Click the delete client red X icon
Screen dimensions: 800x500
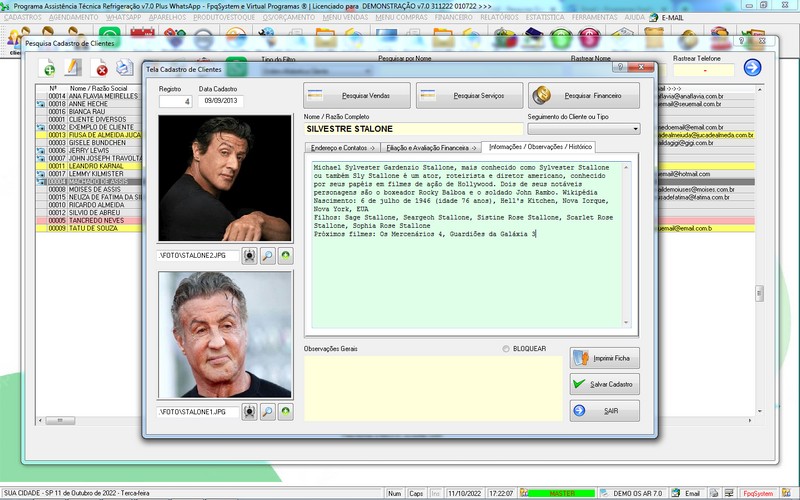tap(101, 68)
